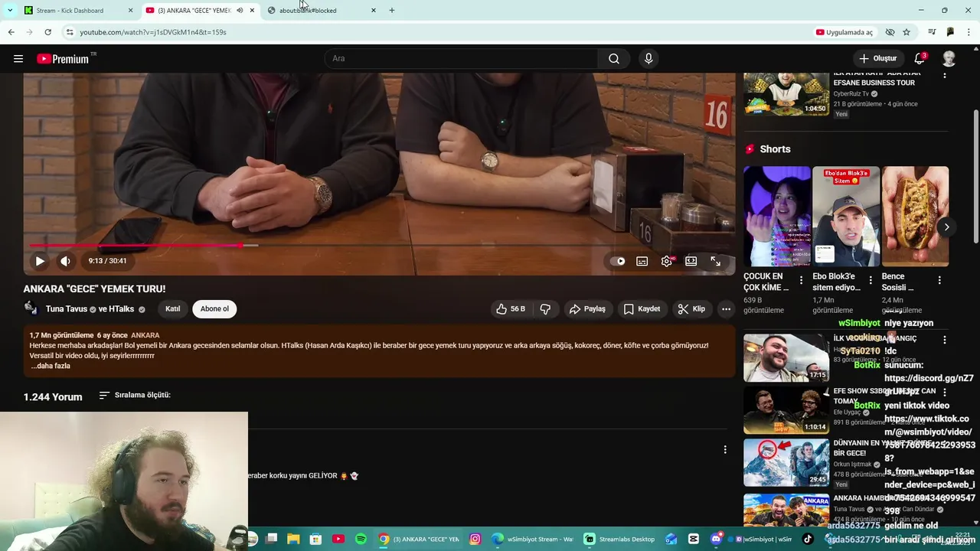Viewport: 980px width, 551px height.
Task: Open the 1:10:14 Efe Show thumbnail
Action: click(x=786, y=410)
